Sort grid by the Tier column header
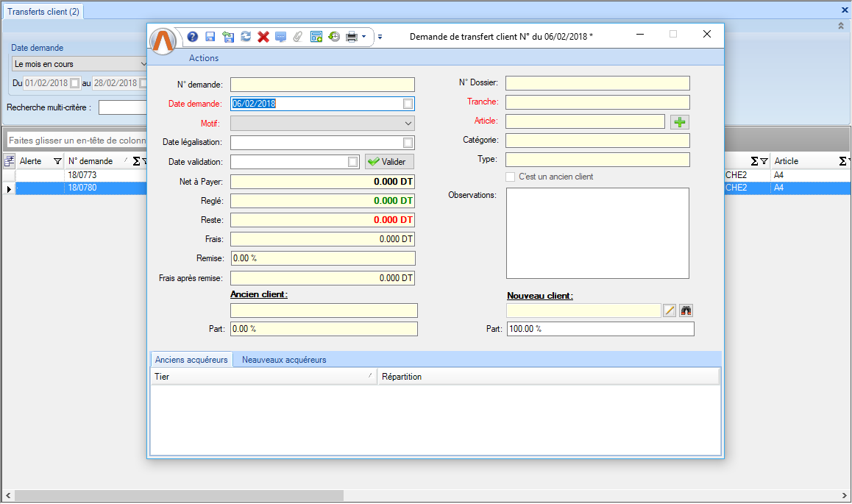Image resolution: width=852 pixels, height=504 pixels. [x=263, y=377]
